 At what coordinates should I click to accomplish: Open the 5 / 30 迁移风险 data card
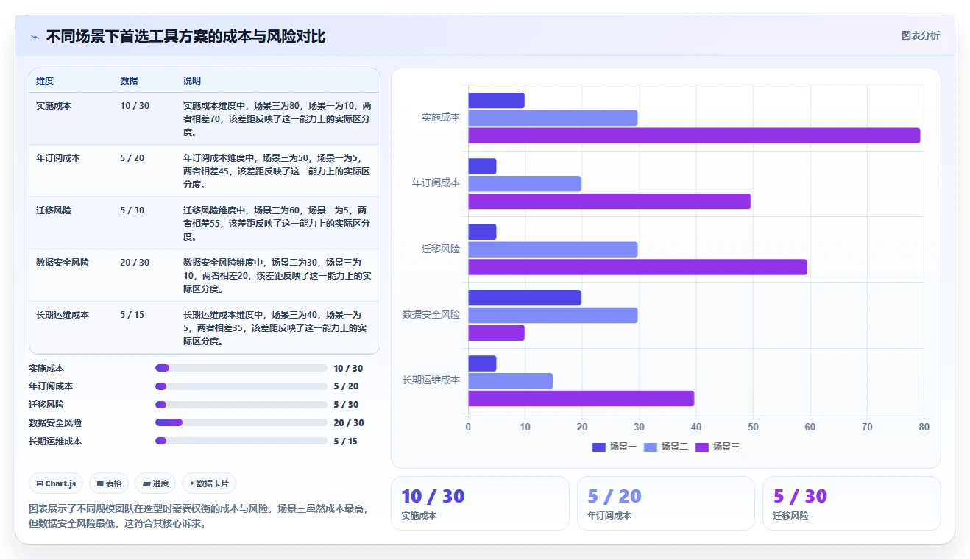pos(852,503)
